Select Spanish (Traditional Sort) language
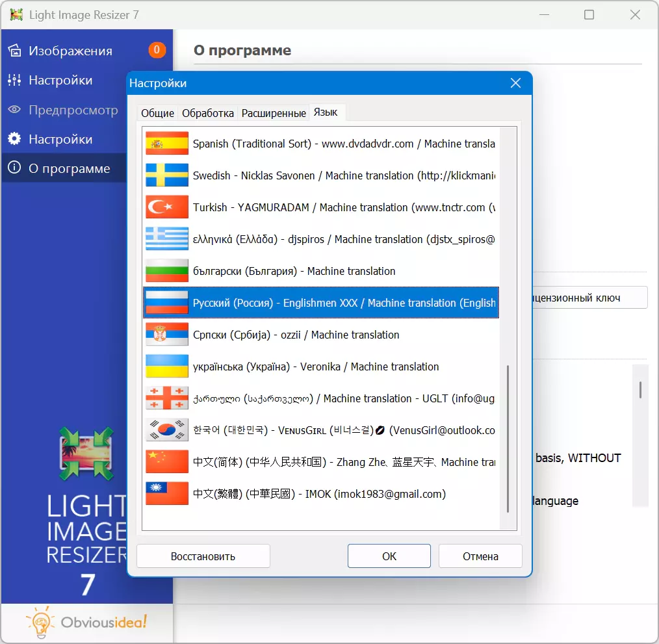659x644 pixels. (321, 144)
